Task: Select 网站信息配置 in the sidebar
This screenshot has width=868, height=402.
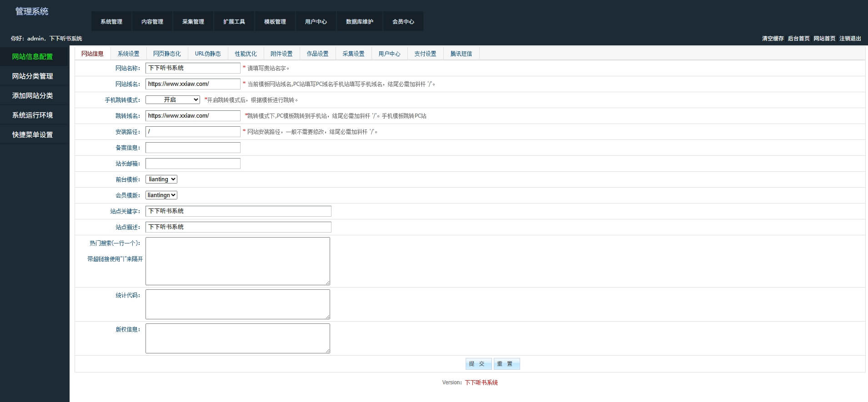Action: 34,57
